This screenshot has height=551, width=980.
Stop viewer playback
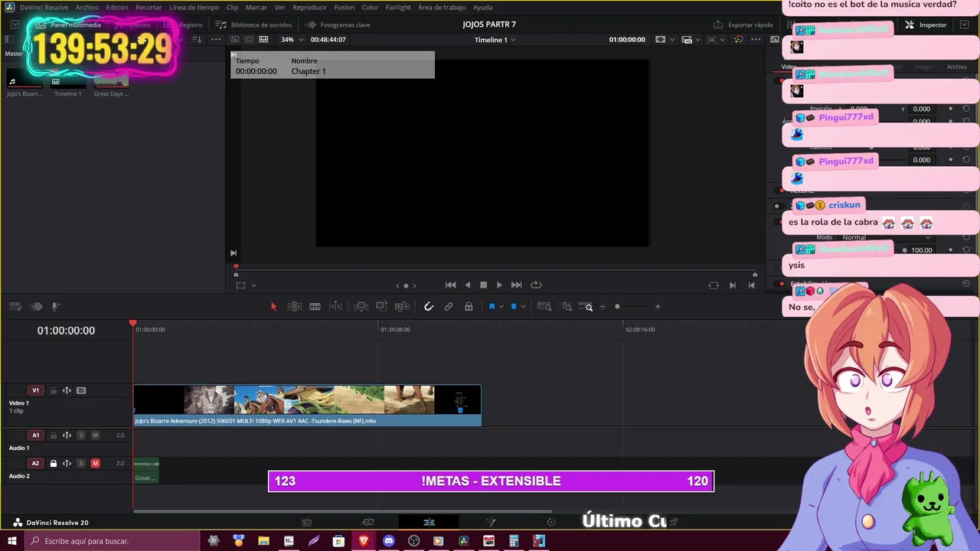483,285
